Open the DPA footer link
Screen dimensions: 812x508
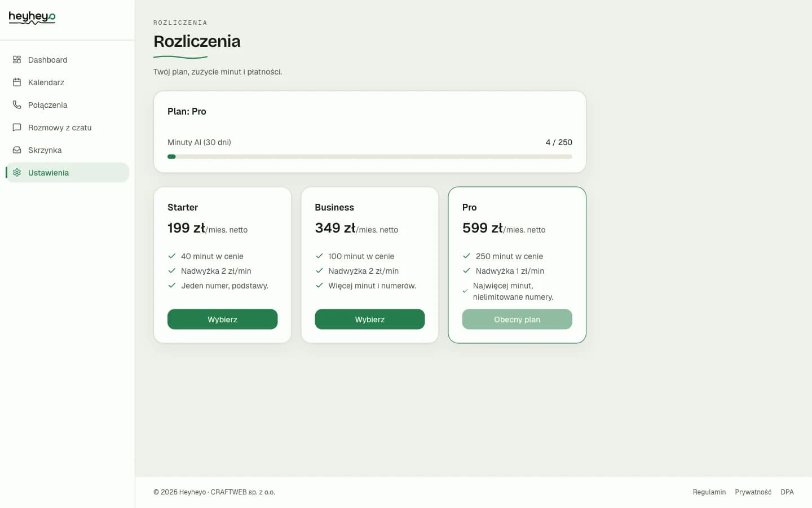(787, 492)
